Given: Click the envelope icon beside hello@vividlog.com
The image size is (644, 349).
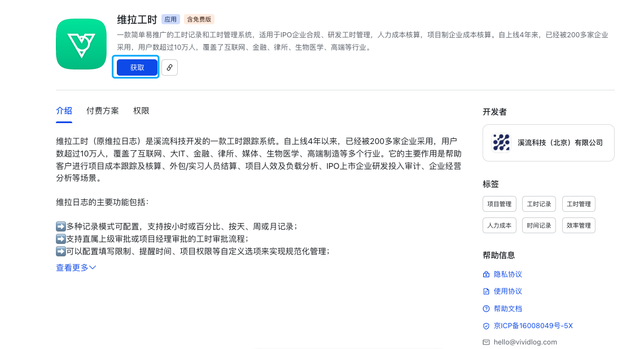Looking at the screenshot, I should click(487, 342).
